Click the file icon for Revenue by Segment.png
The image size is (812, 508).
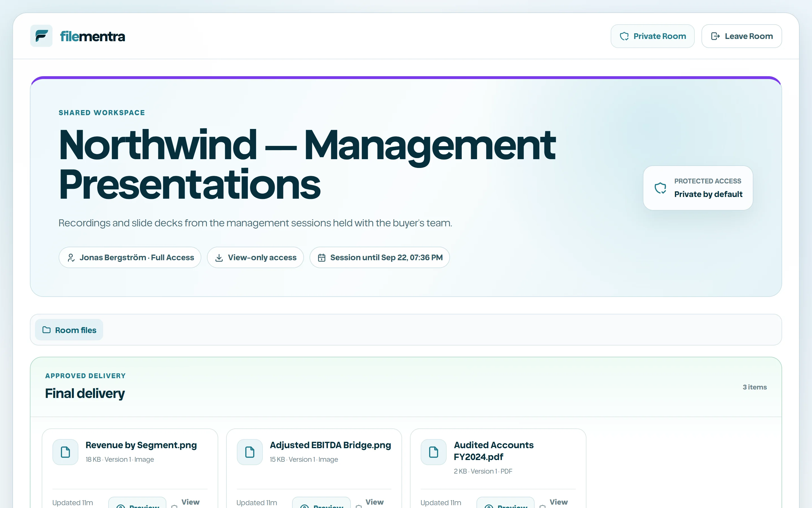(65, 452)
